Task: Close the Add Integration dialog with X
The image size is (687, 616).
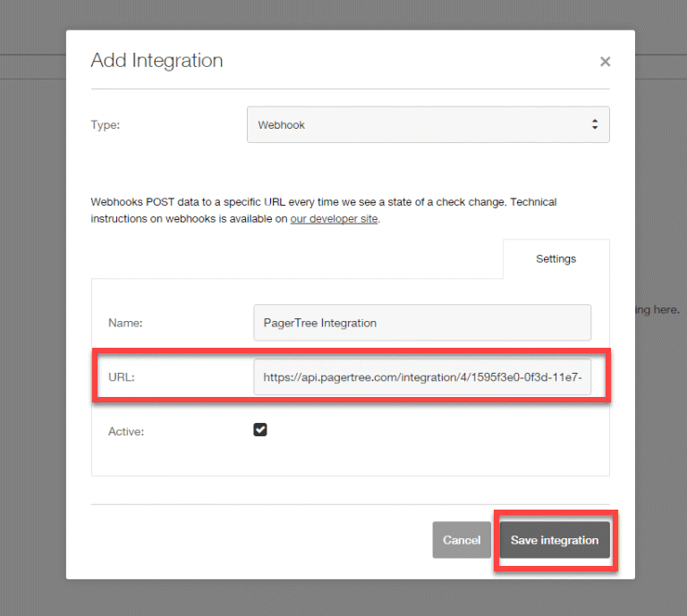Action: (605, 62)
